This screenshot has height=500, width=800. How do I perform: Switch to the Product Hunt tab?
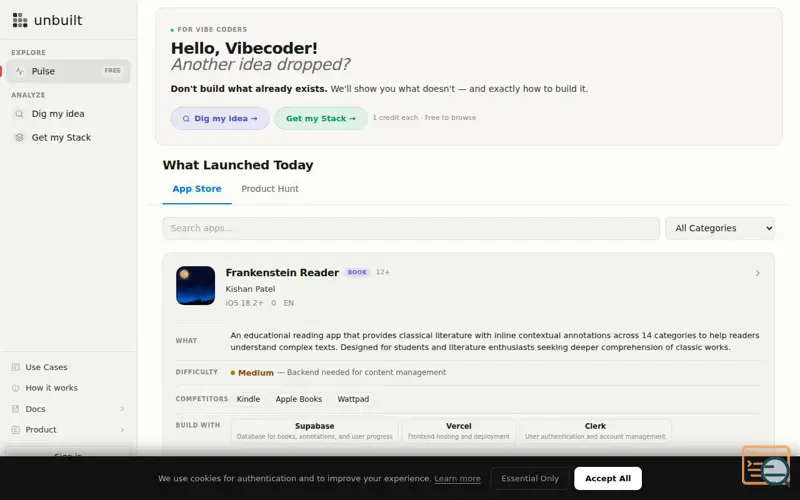click(270, 189)
